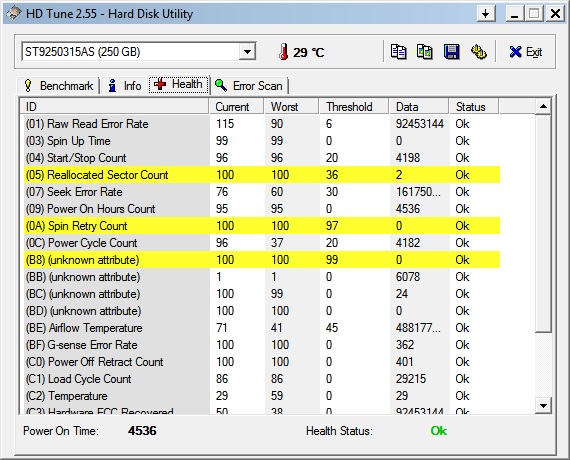570x460 pixels.
Task: Select the Spin Up Time row
Action: click(x=262, y=141)
